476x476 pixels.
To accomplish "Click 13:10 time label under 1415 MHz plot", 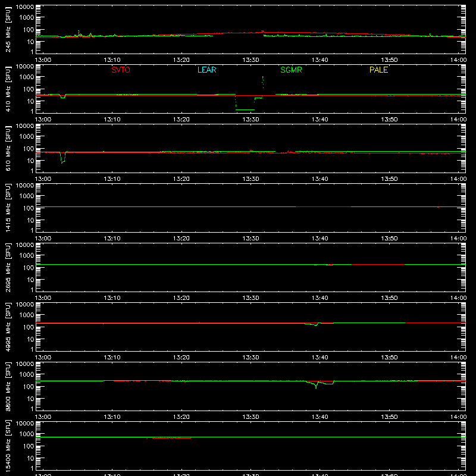I will coord(112,239).
